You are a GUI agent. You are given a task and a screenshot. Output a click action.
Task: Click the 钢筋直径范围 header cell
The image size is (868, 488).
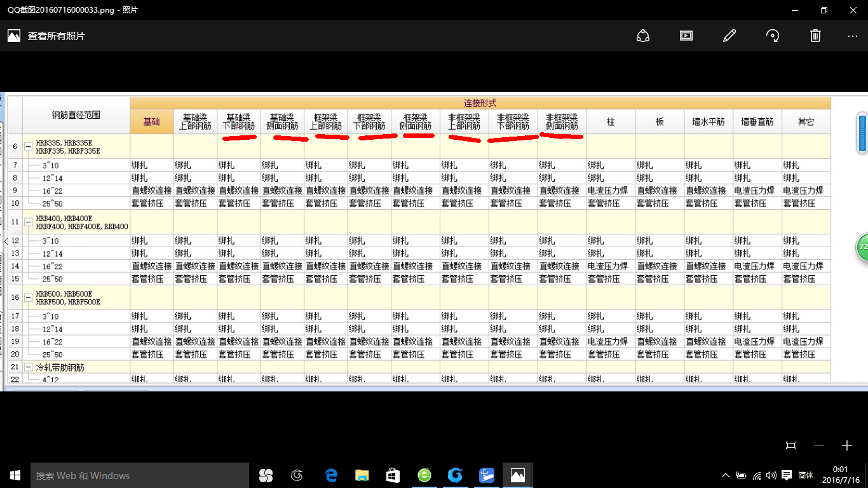pos(76,116)
